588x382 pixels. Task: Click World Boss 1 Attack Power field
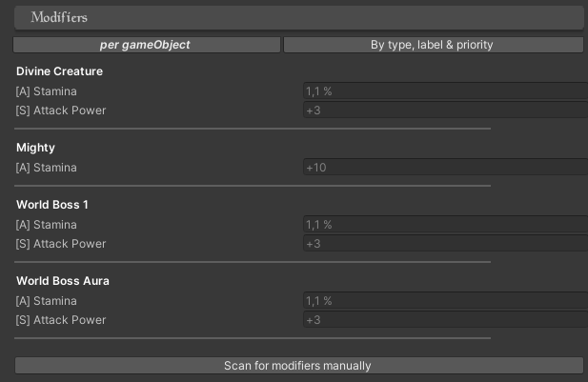(x=444, y=244)
